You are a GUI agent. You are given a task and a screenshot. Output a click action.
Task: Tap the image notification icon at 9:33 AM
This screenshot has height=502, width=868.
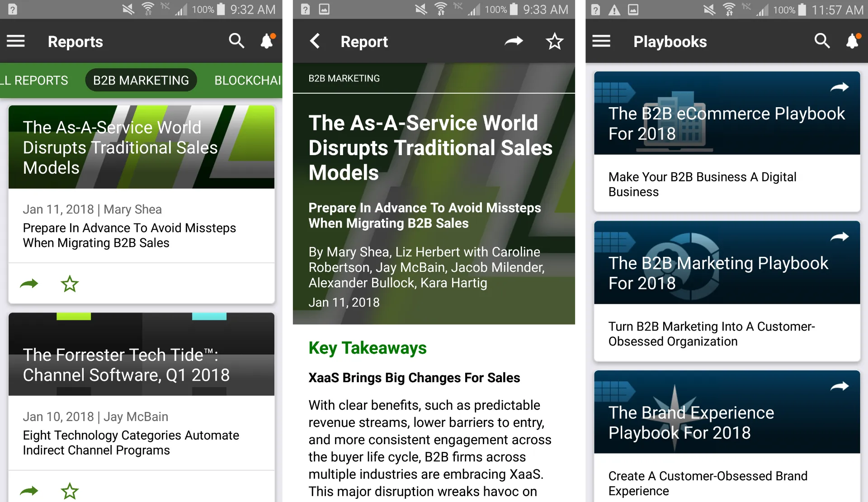[x=324, y=9]
